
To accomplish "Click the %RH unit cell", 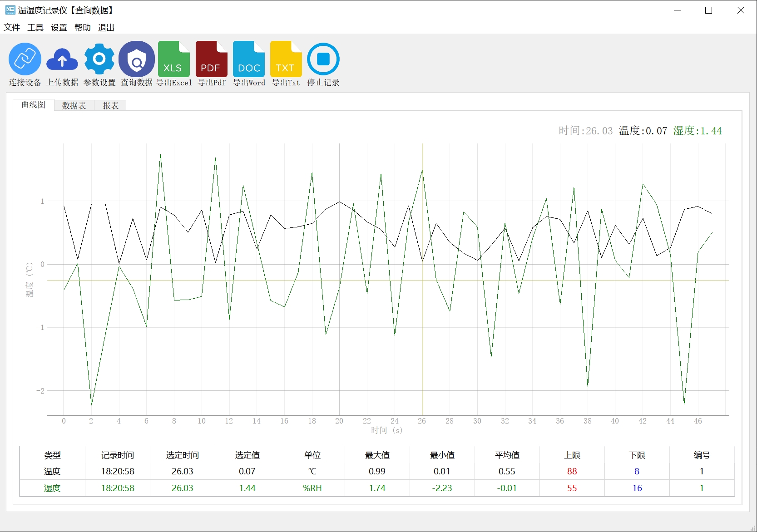I will coord(312,488).
